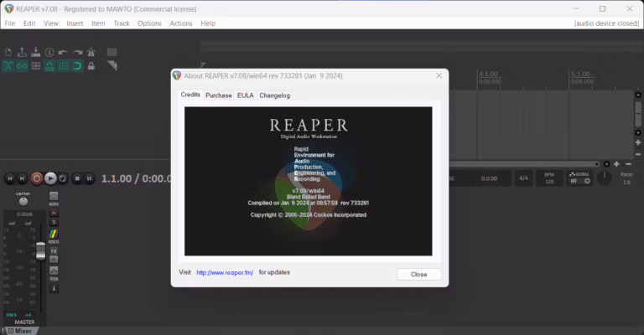Open Project settings via the info icon

coord(49,52)
